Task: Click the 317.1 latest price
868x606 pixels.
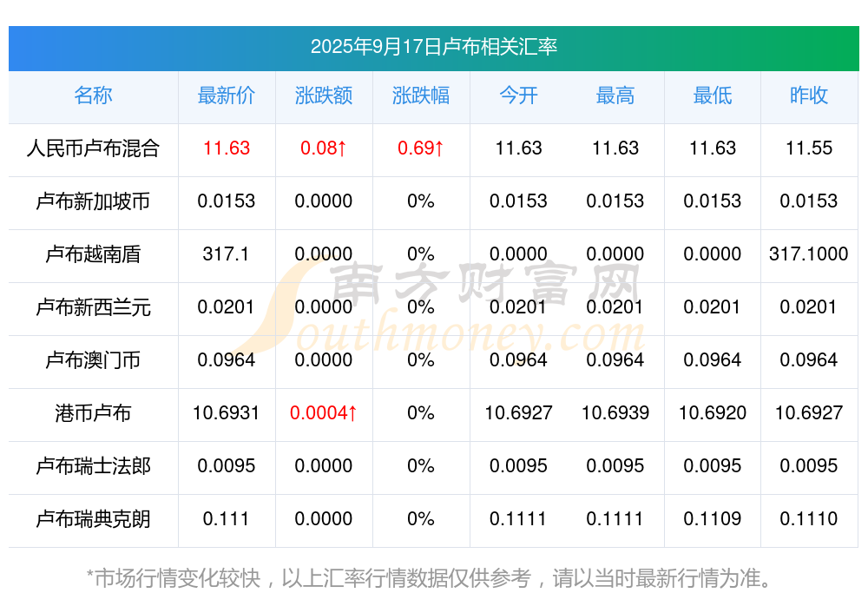Action: click(x=226, y=254)
